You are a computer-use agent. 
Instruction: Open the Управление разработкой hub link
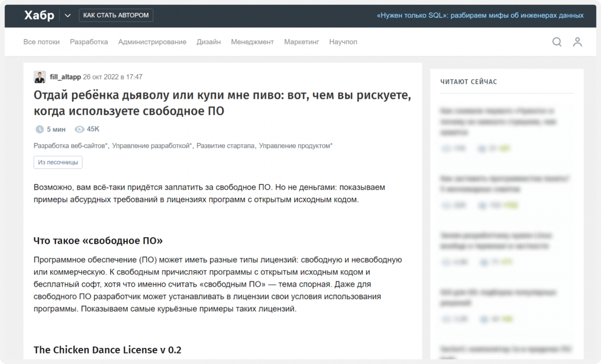coord(152,146)
